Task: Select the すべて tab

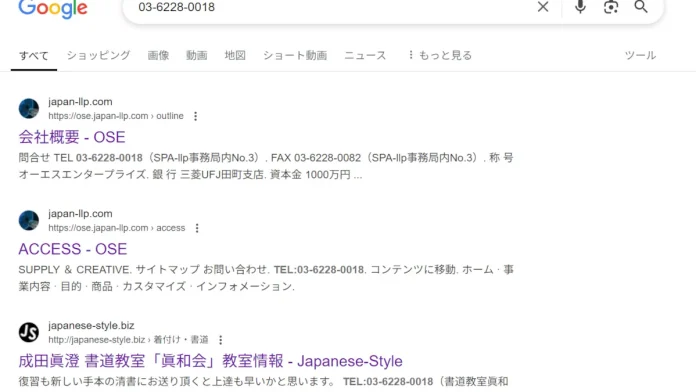Action: coord(34,55)
